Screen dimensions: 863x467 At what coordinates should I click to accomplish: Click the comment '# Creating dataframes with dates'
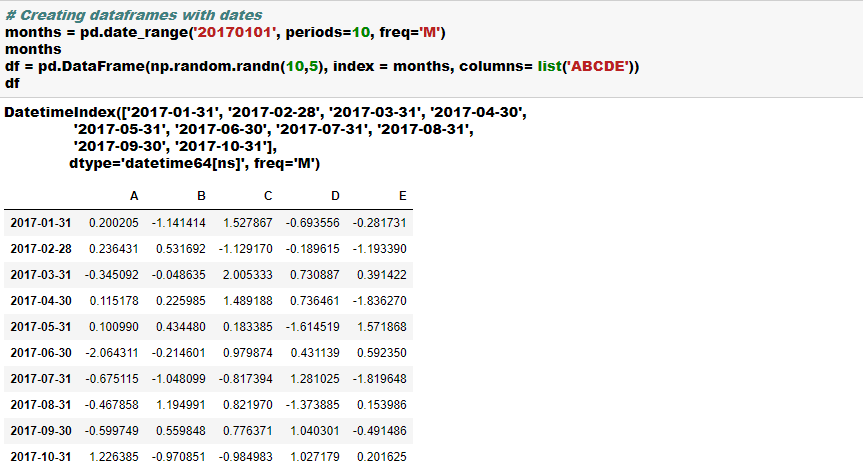click(x=134, y=15)
